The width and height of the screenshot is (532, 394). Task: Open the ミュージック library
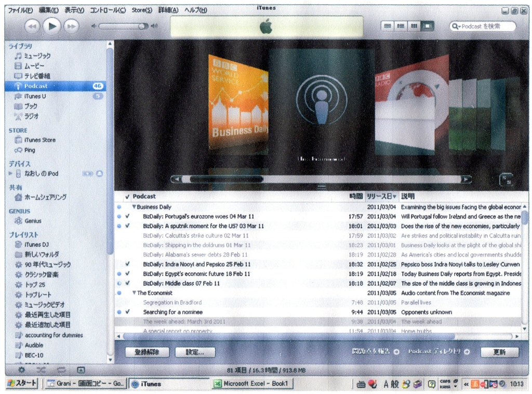click(x=37, y=56)
